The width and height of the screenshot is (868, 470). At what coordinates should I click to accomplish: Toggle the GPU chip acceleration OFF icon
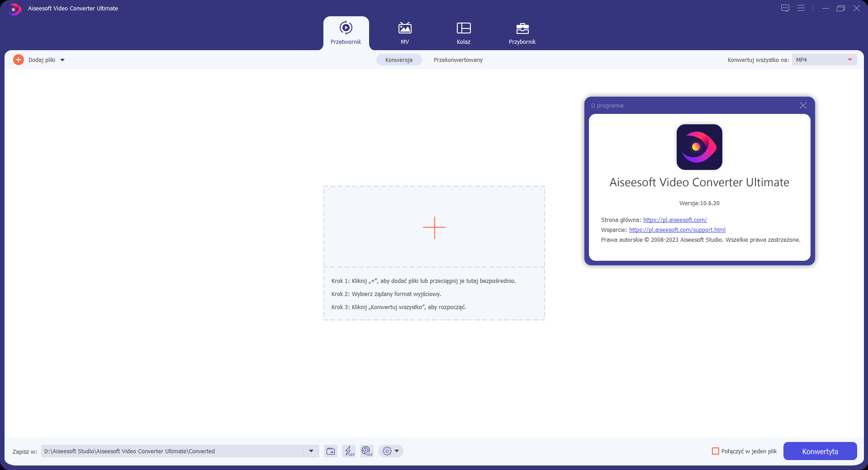(367, 451)
